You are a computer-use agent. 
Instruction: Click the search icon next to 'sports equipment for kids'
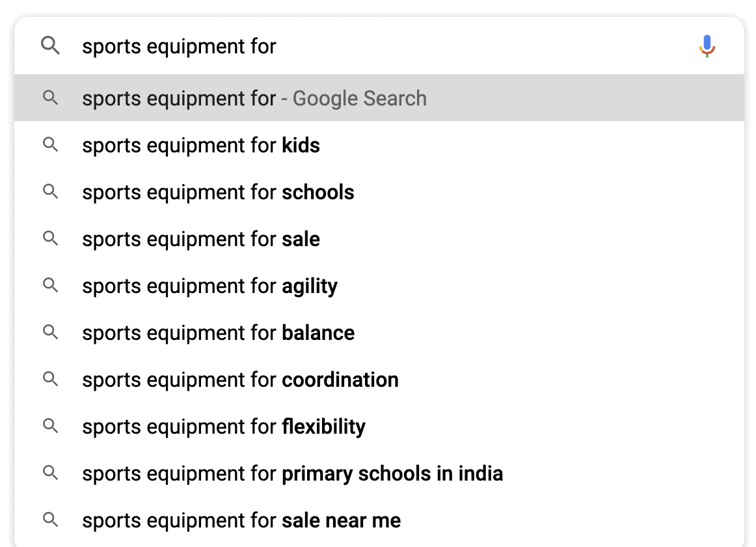coord(50,145)
